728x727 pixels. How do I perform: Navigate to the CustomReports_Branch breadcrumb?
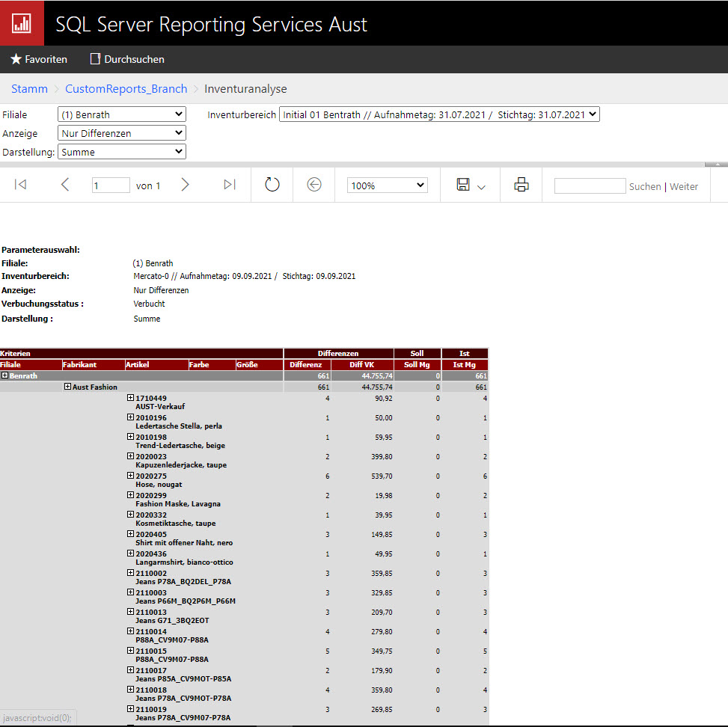coord(126,89)
